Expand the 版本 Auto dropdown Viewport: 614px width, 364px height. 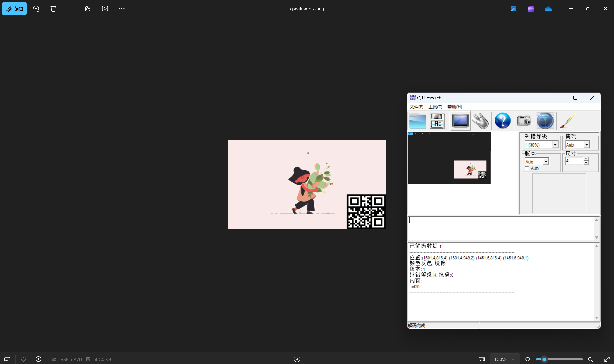click(546, 162)
